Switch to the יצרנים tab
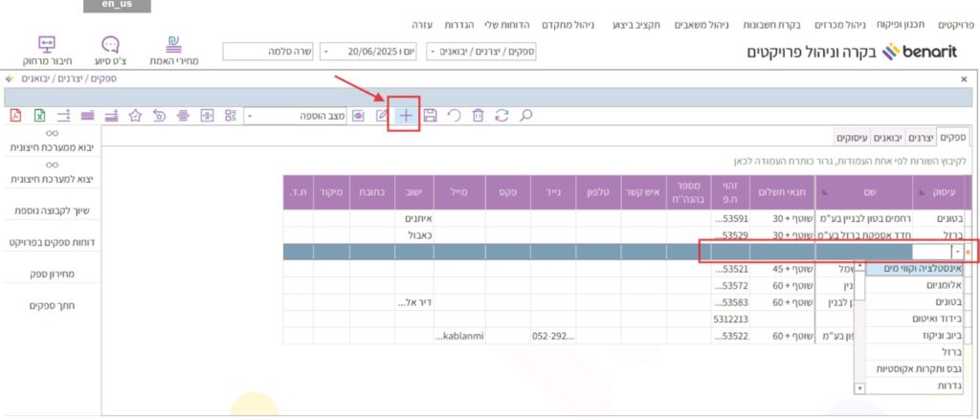Screen dimensions: 980x419 click(920, 139)
